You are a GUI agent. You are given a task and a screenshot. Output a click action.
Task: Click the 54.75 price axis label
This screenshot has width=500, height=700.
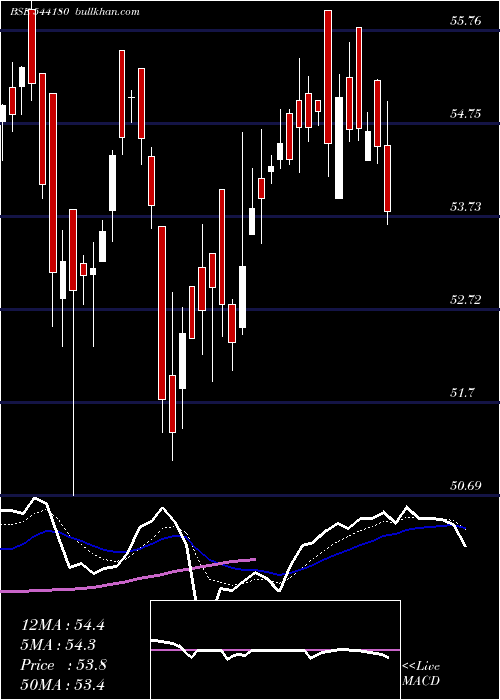click(466, 114)
